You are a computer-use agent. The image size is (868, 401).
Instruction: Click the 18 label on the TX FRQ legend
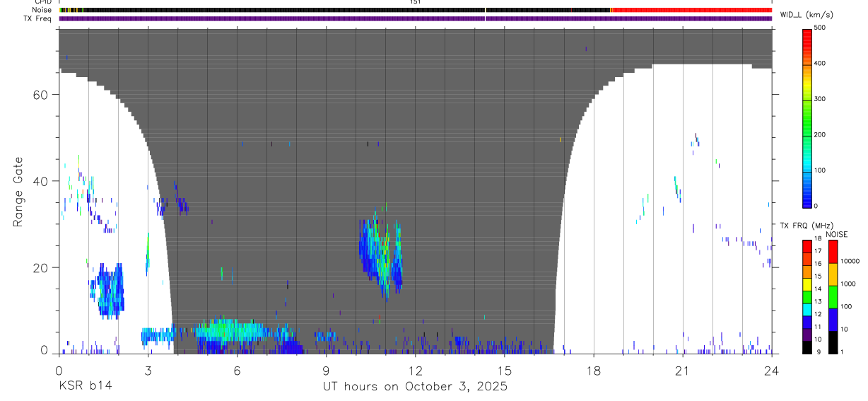[x=818, y=239]
